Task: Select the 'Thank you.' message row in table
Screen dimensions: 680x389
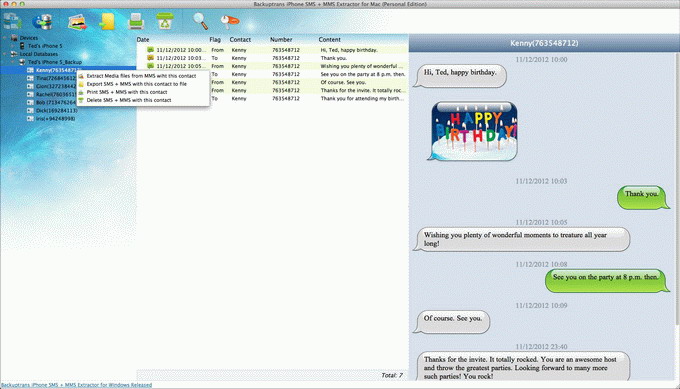Action: click(272, 58)
